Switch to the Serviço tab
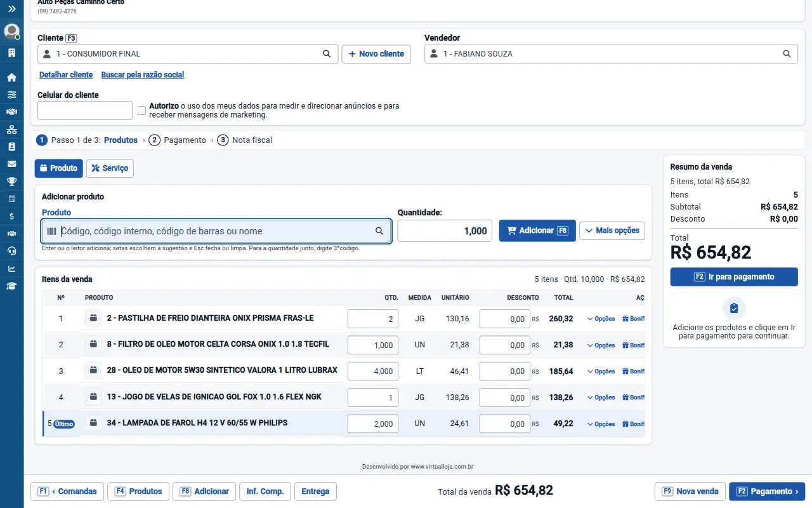This screenshot has height=508, width=812. 110,168
